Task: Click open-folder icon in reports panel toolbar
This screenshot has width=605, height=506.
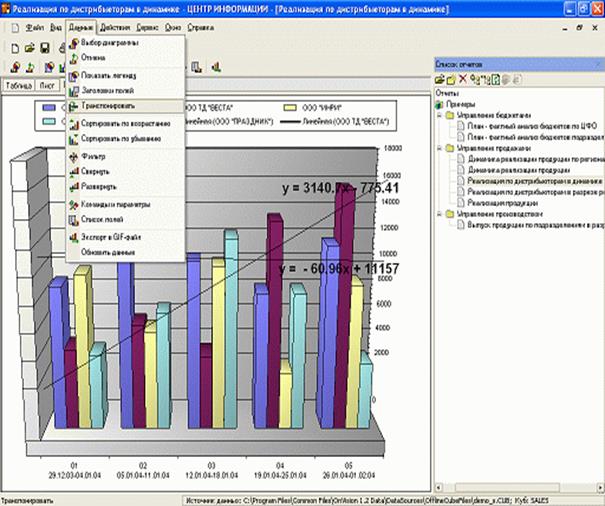Action: click(451, 78)
